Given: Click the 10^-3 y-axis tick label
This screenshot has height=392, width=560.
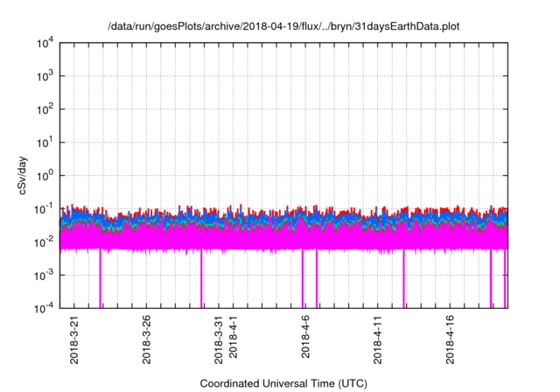Looking at the screenshot, I should pos(44,275).
